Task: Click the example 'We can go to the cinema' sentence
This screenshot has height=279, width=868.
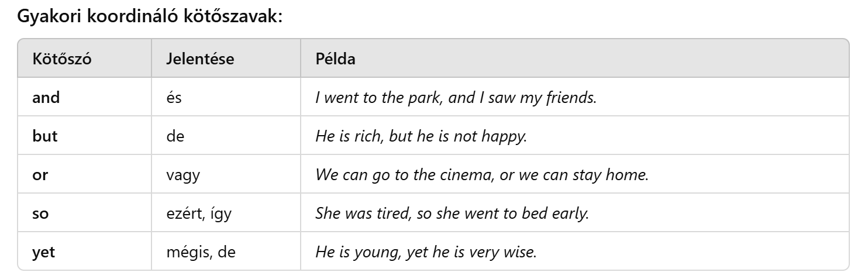Action: click(x=482, y=175)
